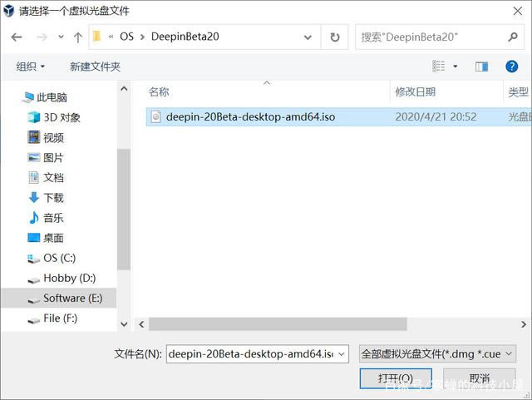The height and width of the screenshot is (400, 532).
Task: Click the search magnifier icon
Action: 513,37
